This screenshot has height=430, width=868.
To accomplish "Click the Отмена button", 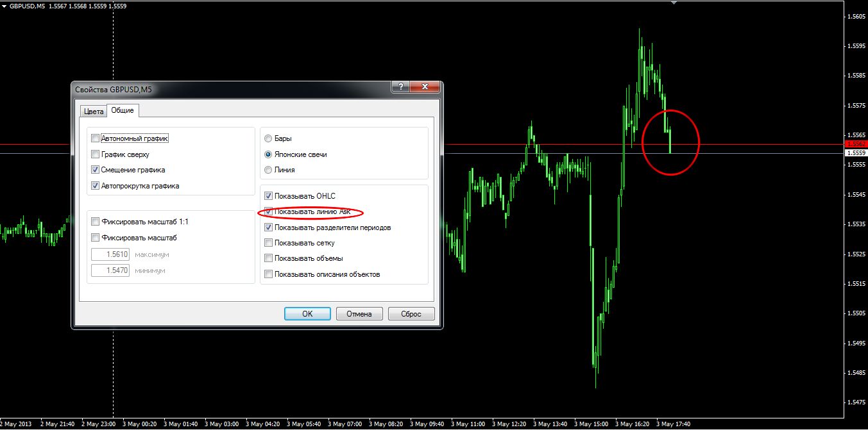I will (x=359, y=314).
